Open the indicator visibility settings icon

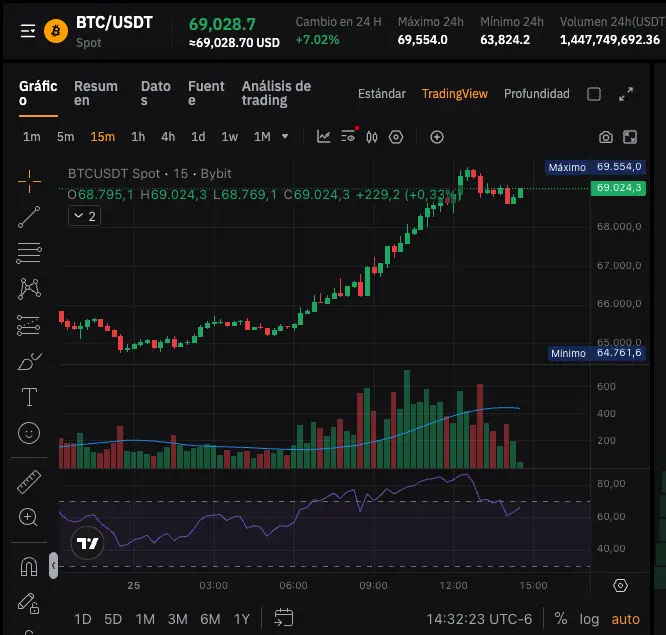[348, 137]
